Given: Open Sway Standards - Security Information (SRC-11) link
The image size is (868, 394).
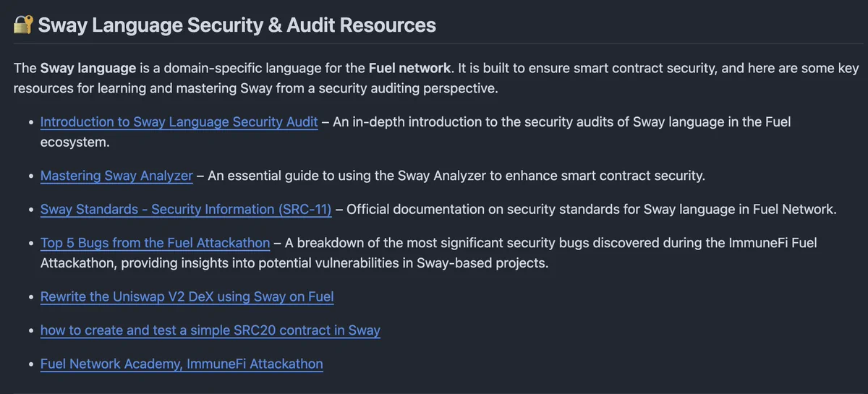Looking at the screenshot, I should [x=186, y=210].
